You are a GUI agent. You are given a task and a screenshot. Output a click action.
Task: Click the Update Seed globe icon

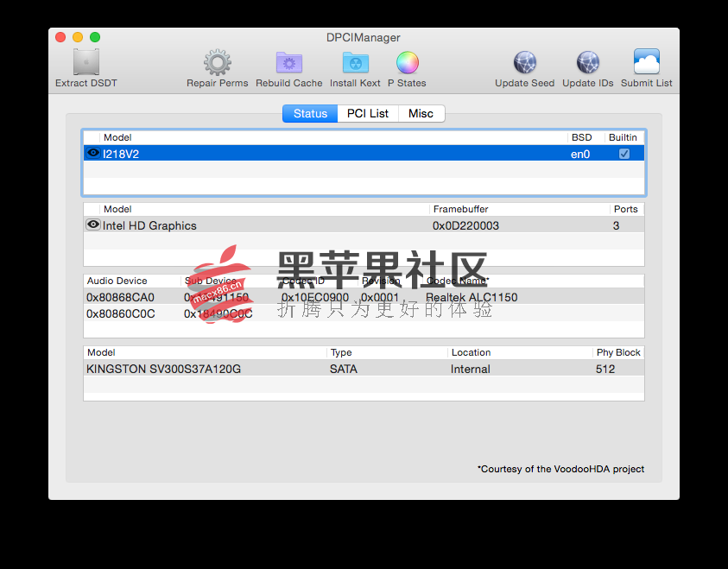pyautogui.click(x=525, y=63)
